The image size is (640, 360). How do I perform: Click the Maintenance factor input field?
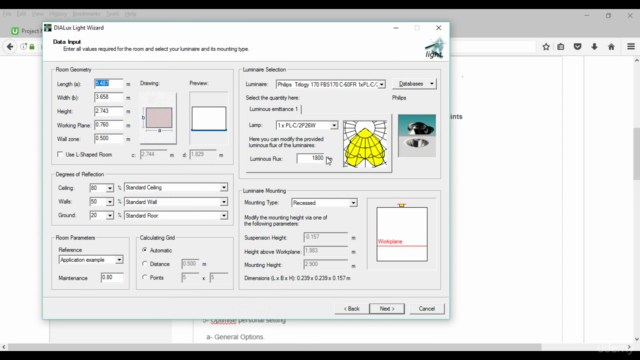[x=112, y=278]
